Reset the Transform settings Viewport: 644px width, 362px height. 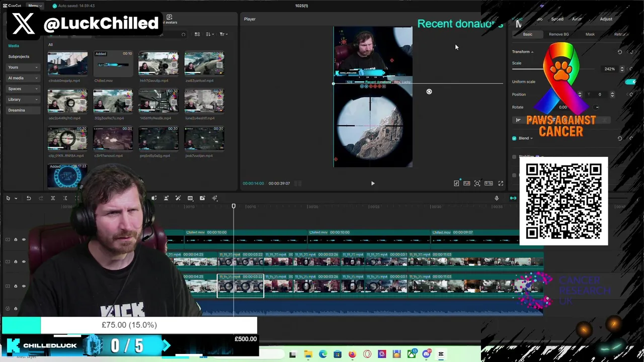click(620, 52)
